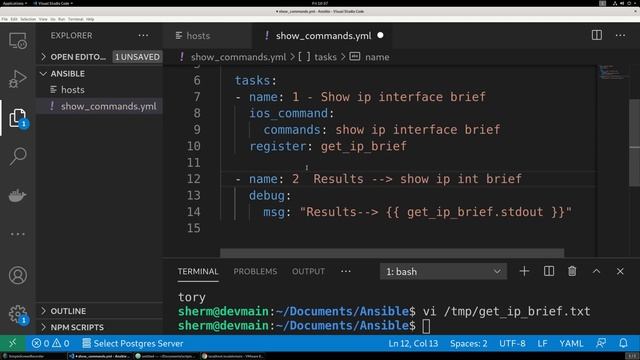Switch to the Output panel tab
Viewport: 640px width, 360px height.
pyautogui.click(x=308, y=271)
